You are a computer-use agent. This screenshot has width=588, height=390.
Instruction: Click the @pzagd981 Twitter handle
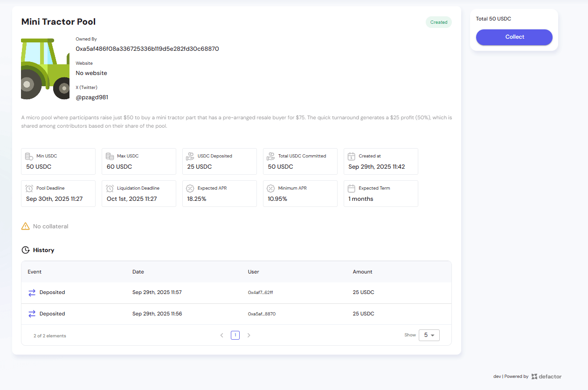pos(92,97)
